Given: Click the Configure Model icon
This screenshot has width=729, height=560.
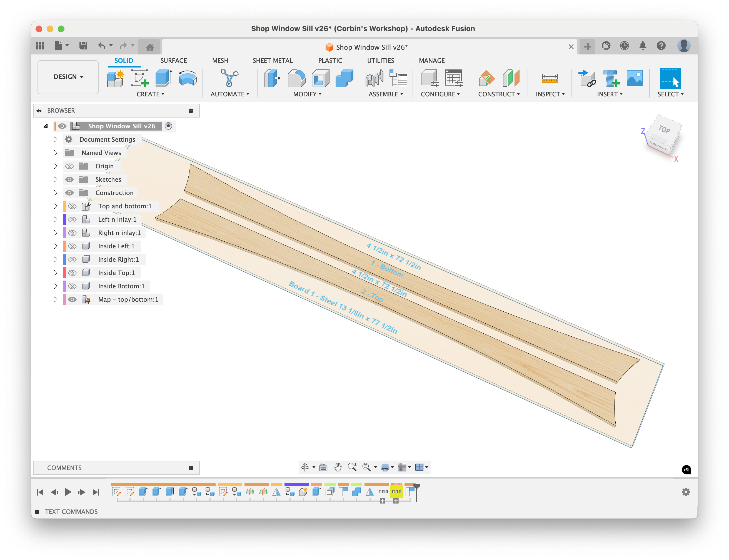Looking at the screenshot, I should [429, 79].
